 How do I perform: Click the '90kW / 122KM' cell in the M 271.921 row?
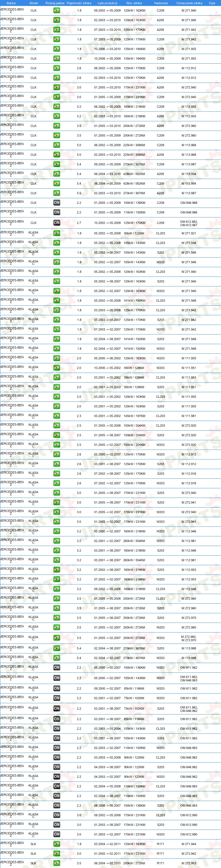tap(134, 233)
